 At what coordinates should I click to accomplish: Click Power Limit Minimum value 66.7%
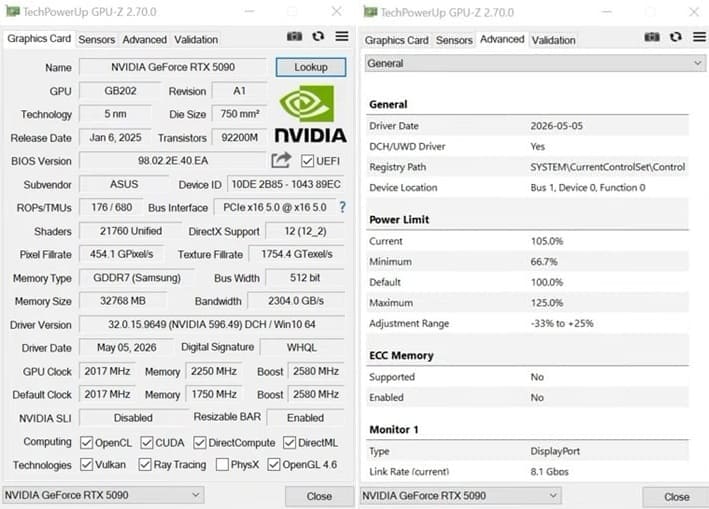[x=544, y=262]
